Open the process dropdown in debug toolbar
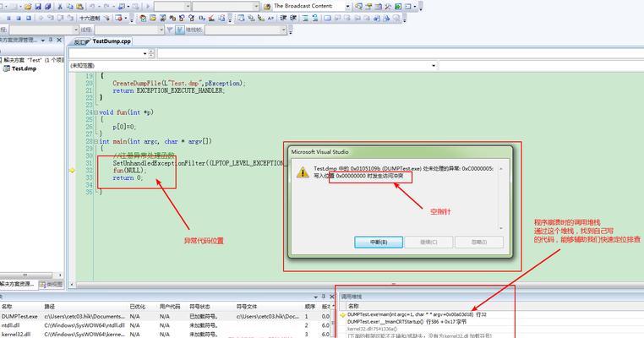The height and width of the screenshot is (338, 644). [x=75, y=30]
